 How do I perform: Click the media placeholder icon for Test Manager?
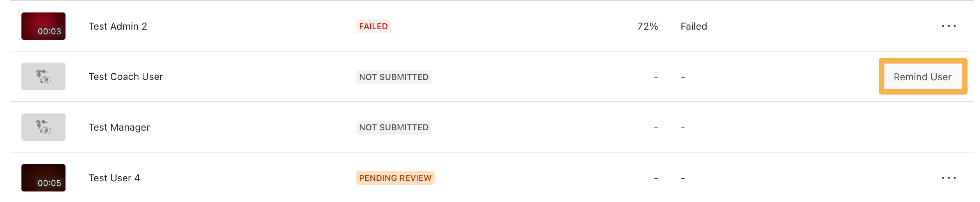(43, 127)
